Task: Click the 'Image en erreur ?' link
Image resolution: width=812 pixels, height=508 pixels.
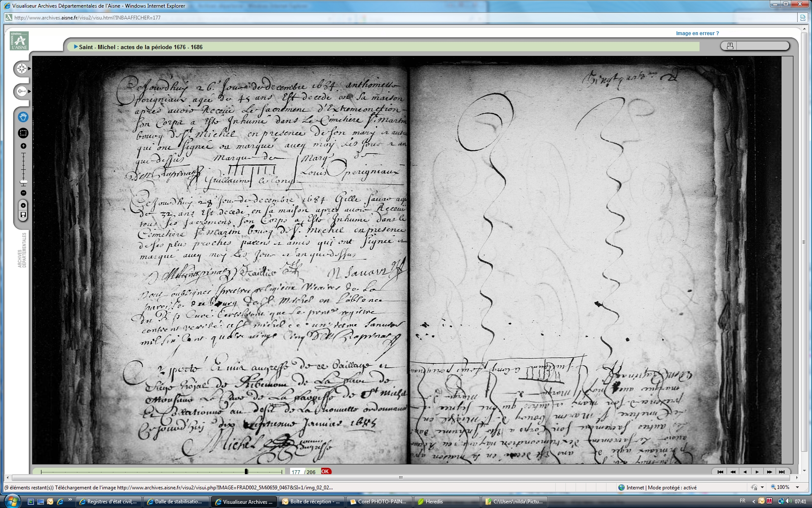Action: 697,33
